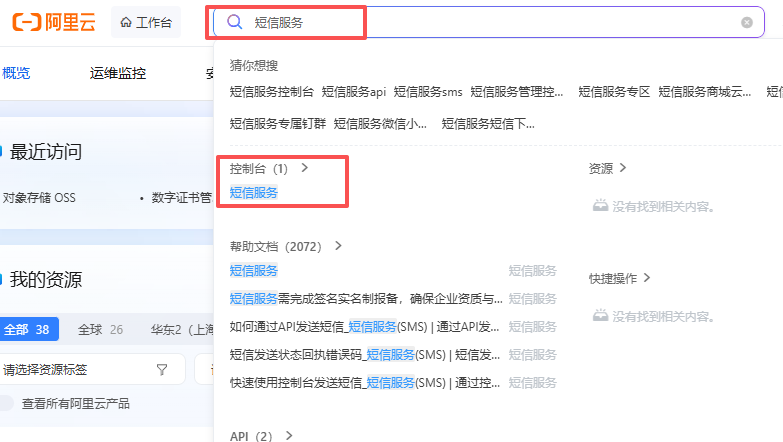Select suggestion 短信服务短信下...
783x442 pixels.
click(488, 123)
